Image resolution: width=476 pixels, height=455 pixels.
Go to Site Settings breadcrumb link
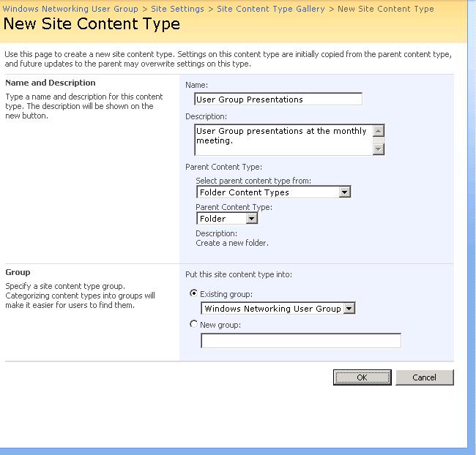(x=177, y=9)
